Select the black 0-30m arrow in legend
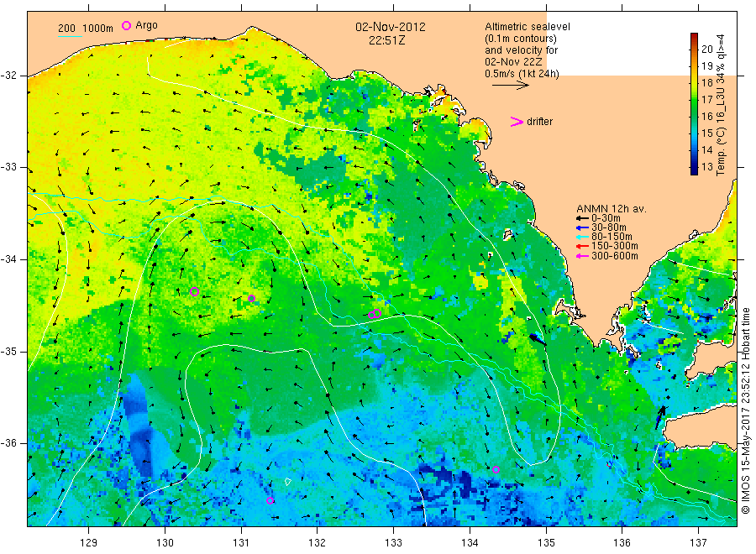Screen dimensions: 756x554 (x=582, y=218)
